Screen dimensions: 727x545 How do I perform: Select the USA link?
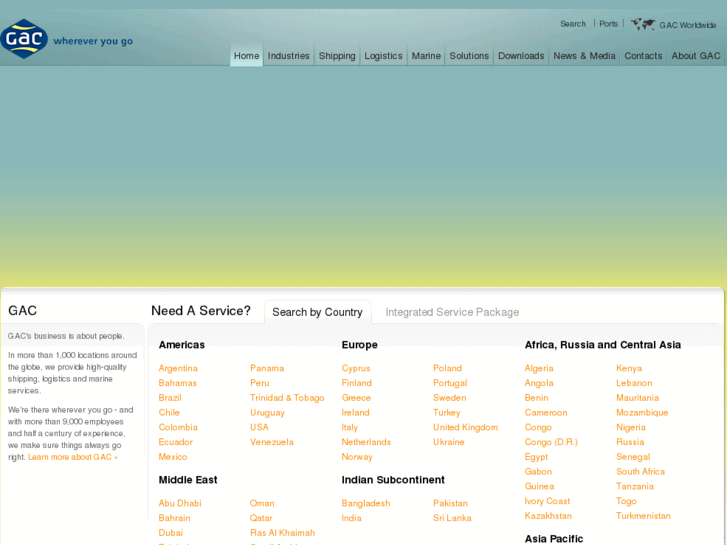(259, 427)
